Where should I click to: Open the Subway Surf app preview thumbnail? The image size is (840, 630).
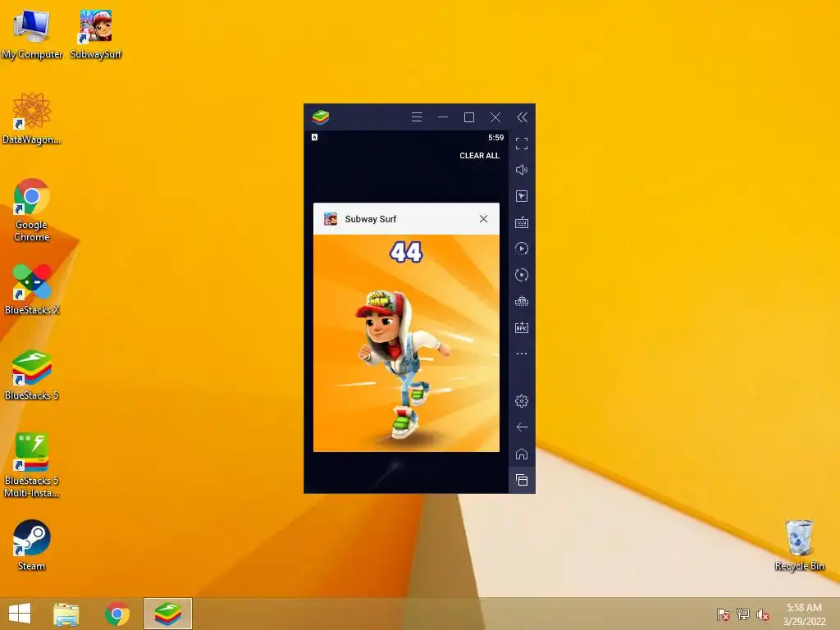(x=406, y=343)
